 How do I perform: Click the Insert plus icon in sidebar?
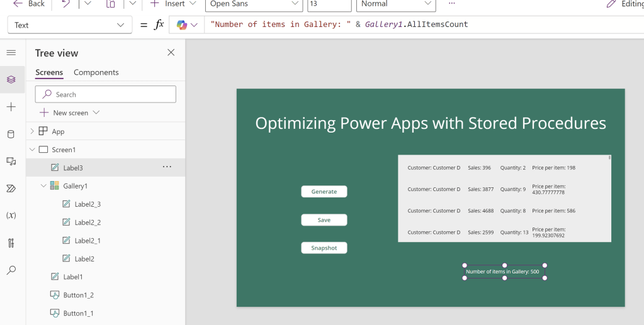tap(11, 107)
